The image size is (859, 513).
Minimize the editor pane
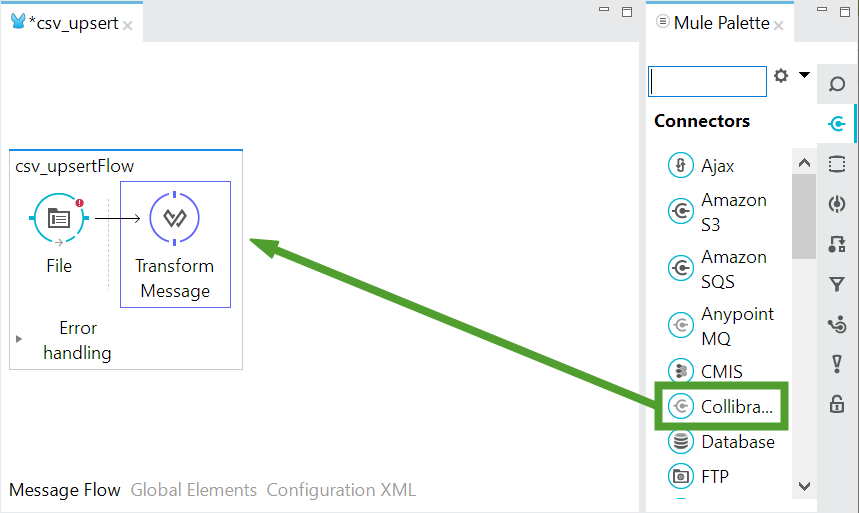[604, 9]
